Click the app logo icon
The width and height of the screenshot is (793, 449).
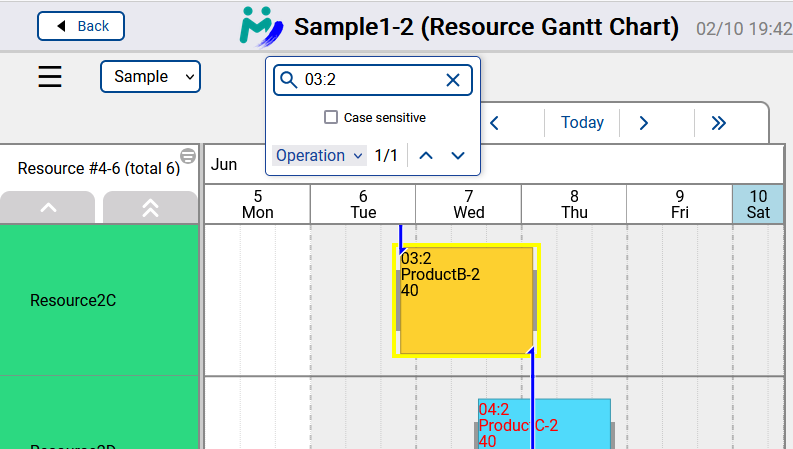click(x=261, y=27)
